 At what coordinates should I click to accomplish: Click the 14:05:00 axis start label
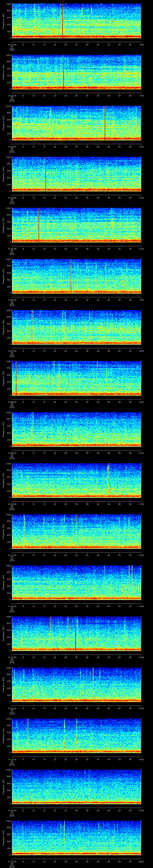pyautogui.click(x=12, y=249)
